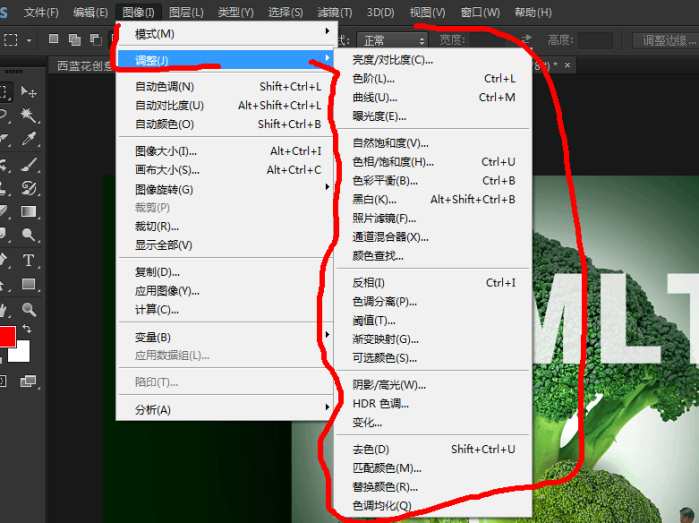Viewport: 699px width, 523px height.
Task: Click the 宽度 width input field
Action: pos(492,41)
